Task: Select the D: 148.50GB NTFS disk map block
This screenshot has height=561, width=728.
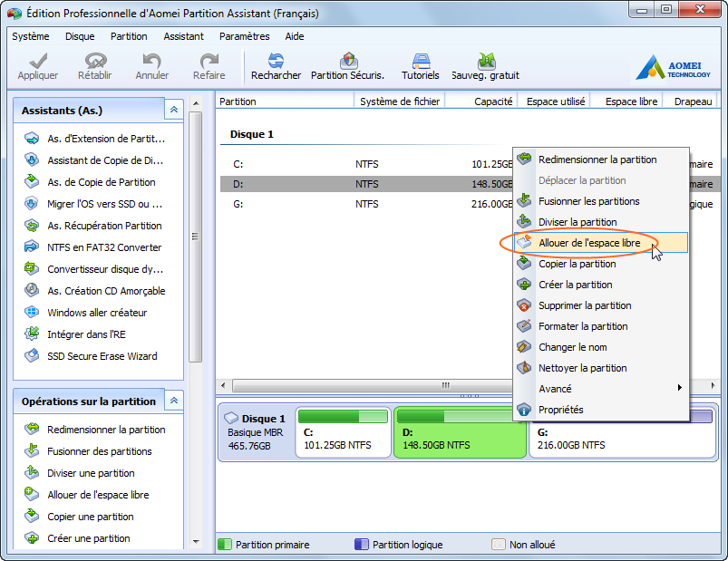Action: 461,432
